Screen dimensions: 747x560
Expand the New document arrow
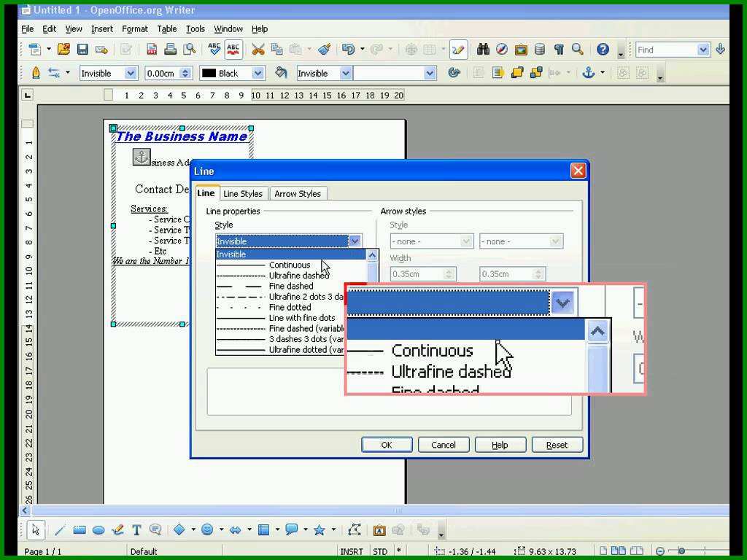(49, 49)
